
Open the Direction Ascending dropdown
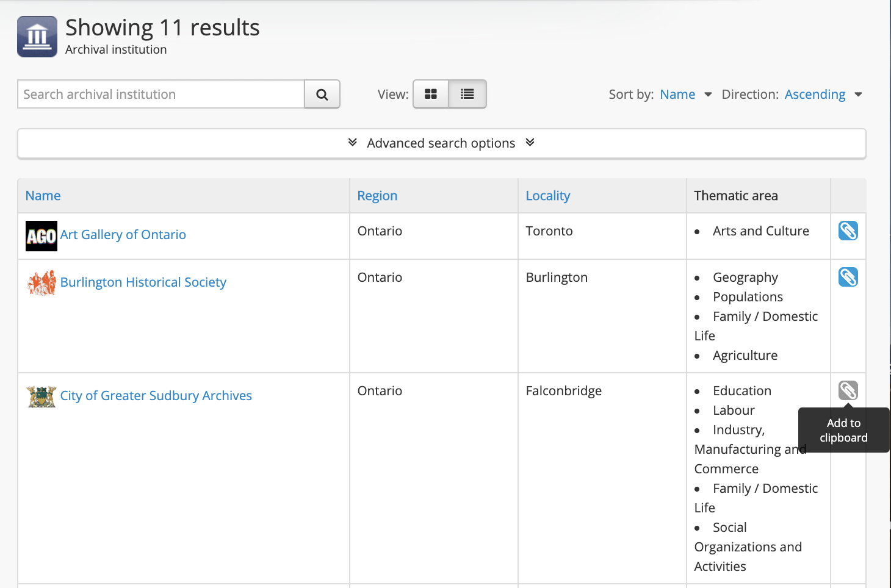pos(823,95)
